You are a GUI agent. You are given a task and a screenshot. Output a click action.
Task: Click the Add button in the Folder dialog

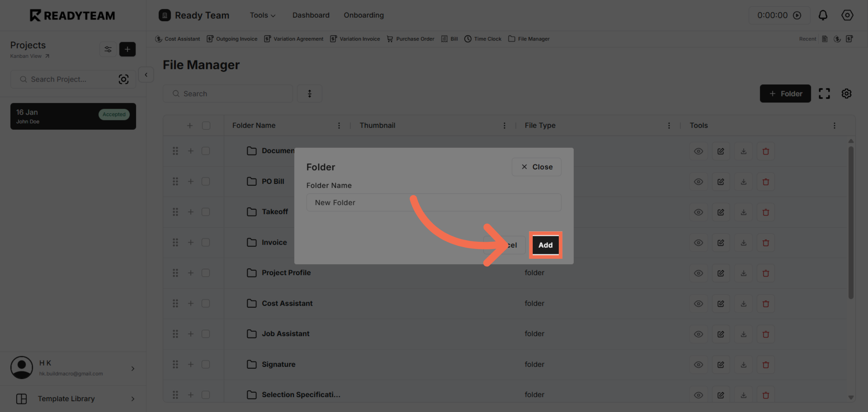[x=545, y=245]
